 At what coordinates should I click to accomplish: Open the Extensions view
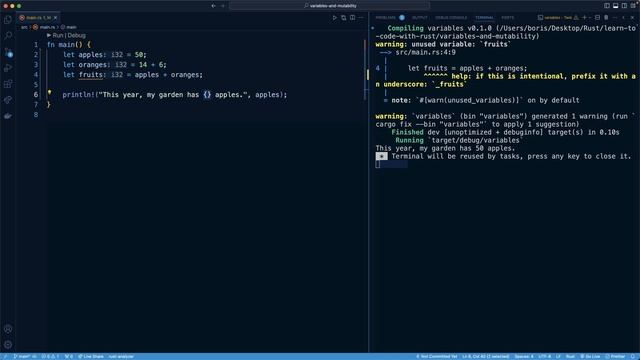pos(8,84)
